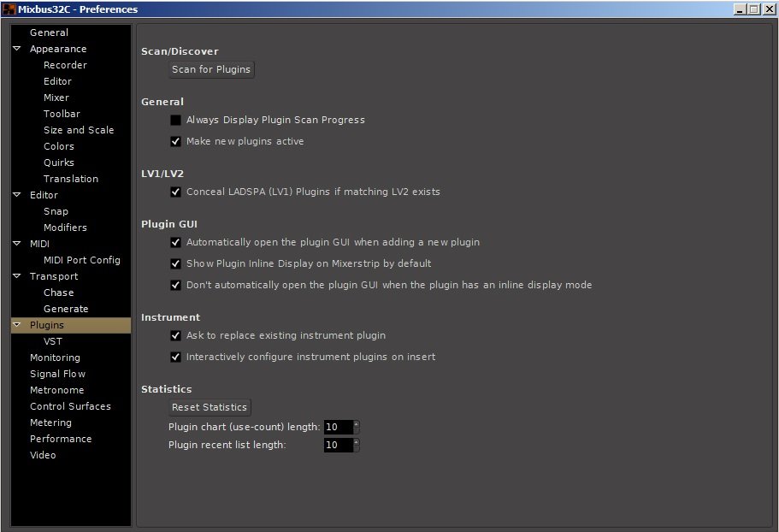The width and height of the screenshot is (779, 532).
Task: Toggle Make new plugins active checkbox
Action: (x=175, y=142)
